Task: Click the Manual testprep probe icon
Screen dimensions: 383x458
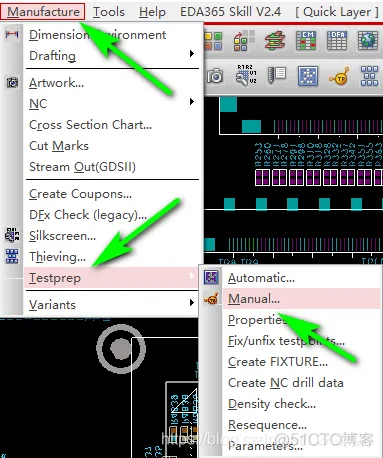Action: tap(211, 299)
